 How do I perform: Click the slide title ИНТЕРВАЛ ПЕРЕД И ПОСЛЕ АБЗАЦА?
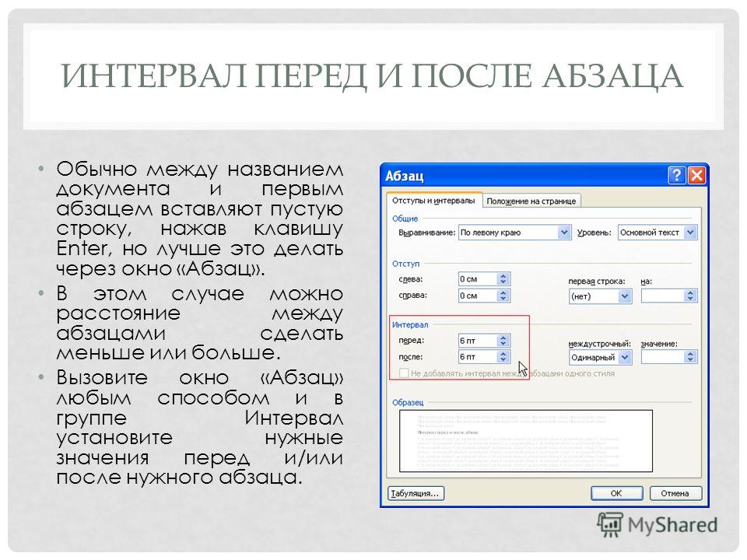pos(373,75)
